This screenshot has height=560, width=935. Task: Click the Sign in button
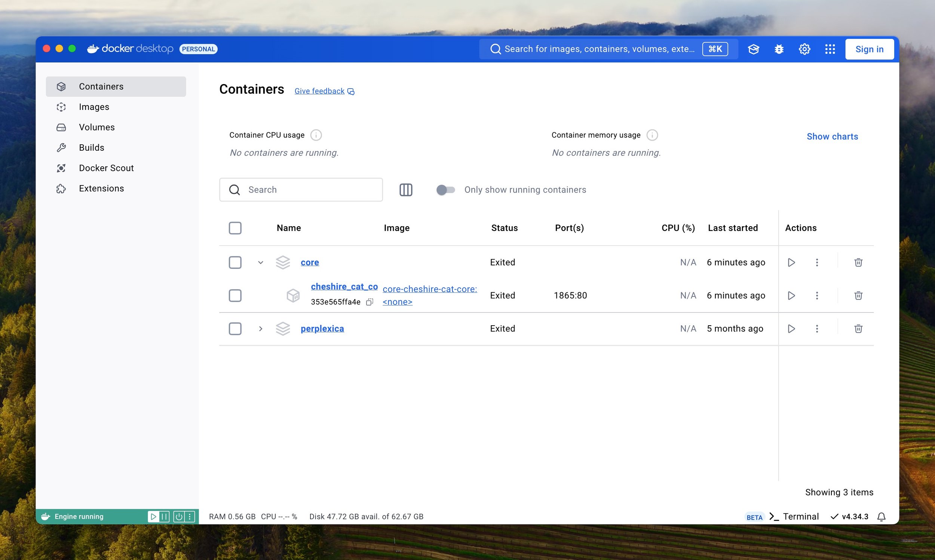[869, 49]
